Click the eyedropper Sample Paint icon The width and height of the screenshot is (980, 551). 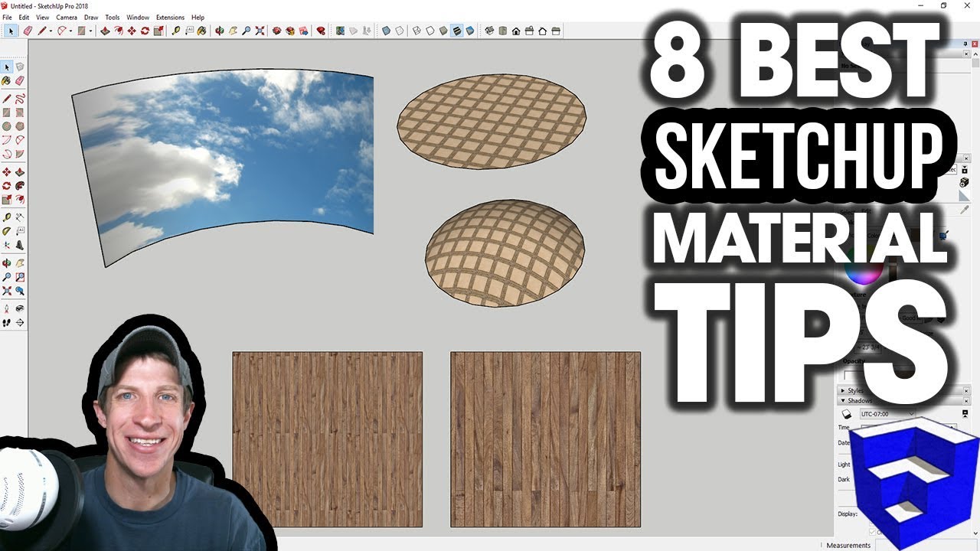click(x=965, y=209)
